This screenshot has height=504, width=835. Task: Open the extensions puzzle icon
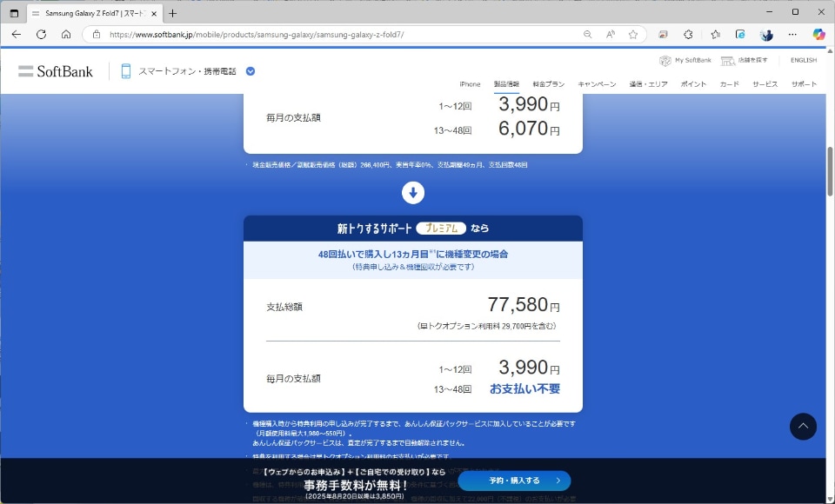[x=688, y=35]
